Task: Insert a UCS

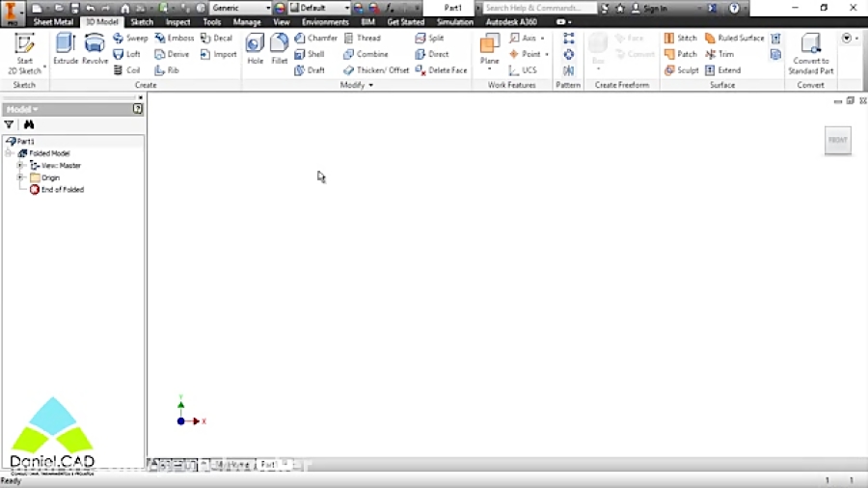Action: pyautogui.click(x=523, y=69)
